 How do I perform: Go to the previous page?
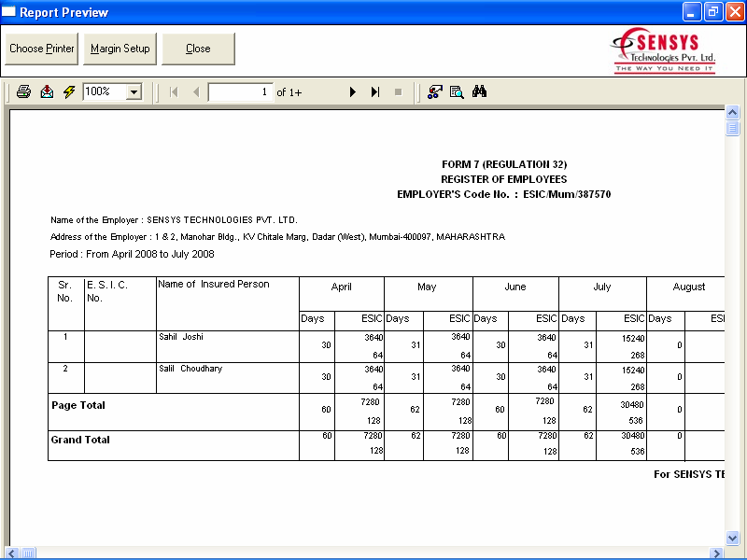tap(196, 91)
